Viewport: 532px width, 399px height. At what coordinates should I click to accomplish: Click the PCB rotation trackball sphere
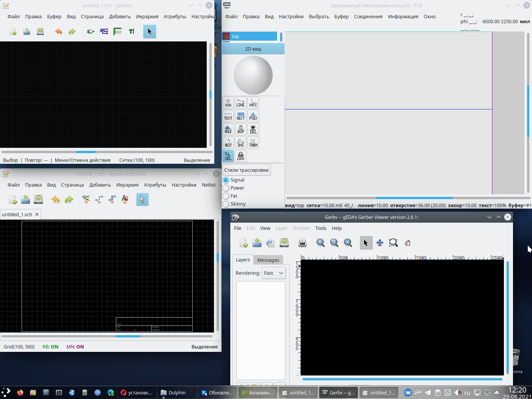(x=253, y=75)
